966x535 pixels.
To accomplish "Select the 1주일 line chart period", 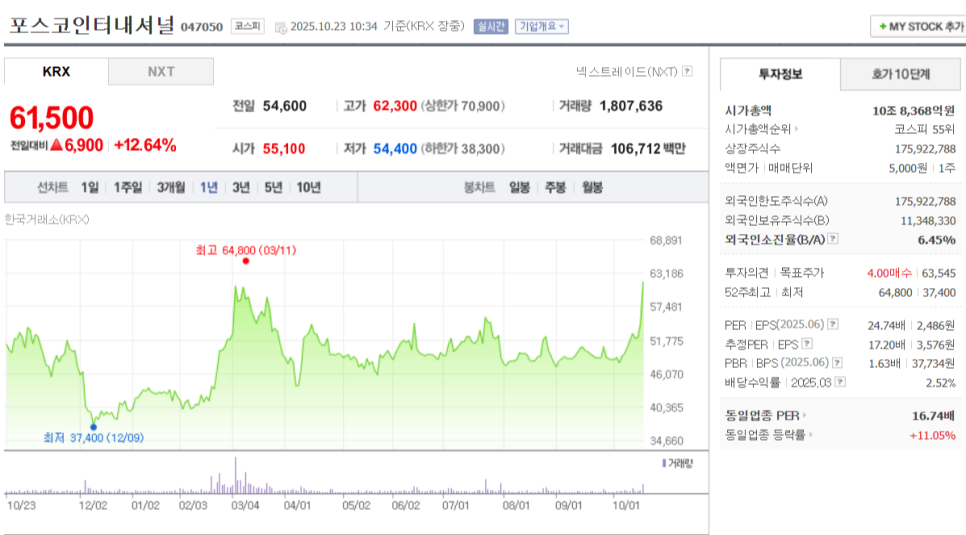I will 128,187.
